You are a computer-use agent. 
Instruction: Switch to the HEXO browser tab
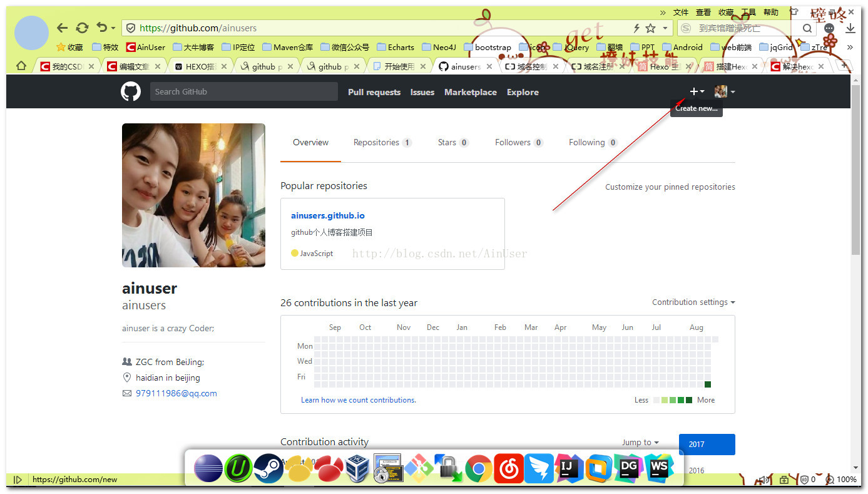(200, 66)
